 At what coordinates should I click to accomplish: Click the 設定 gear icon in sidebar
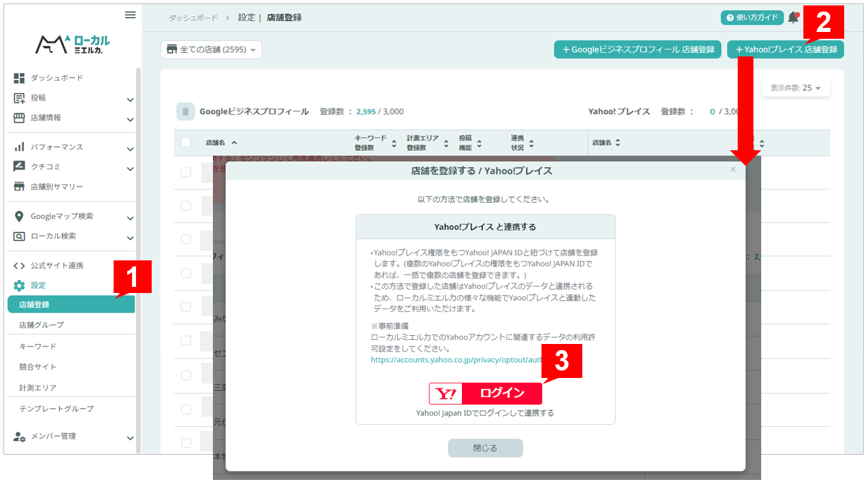19,286
